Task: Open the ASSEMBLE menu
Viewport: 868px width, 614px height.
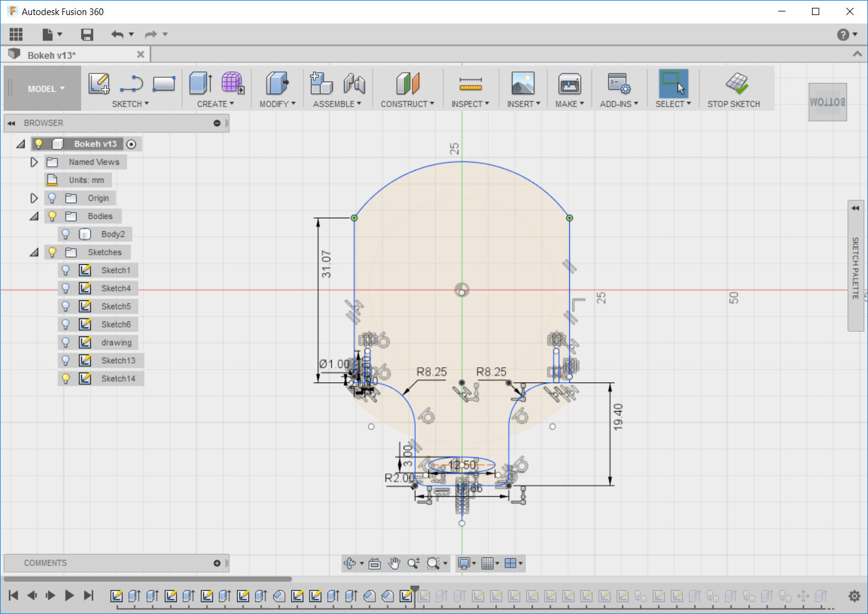Action: pos(337,104)
